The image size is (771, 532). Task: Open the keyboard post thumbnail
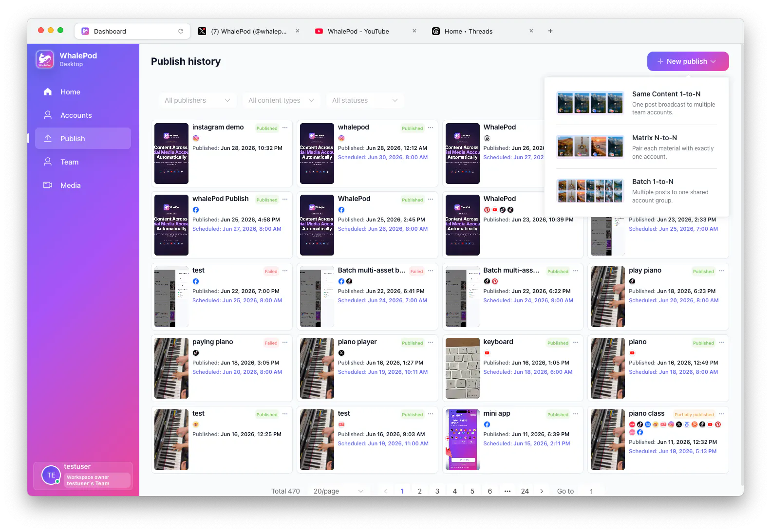[x=463, y=368]
